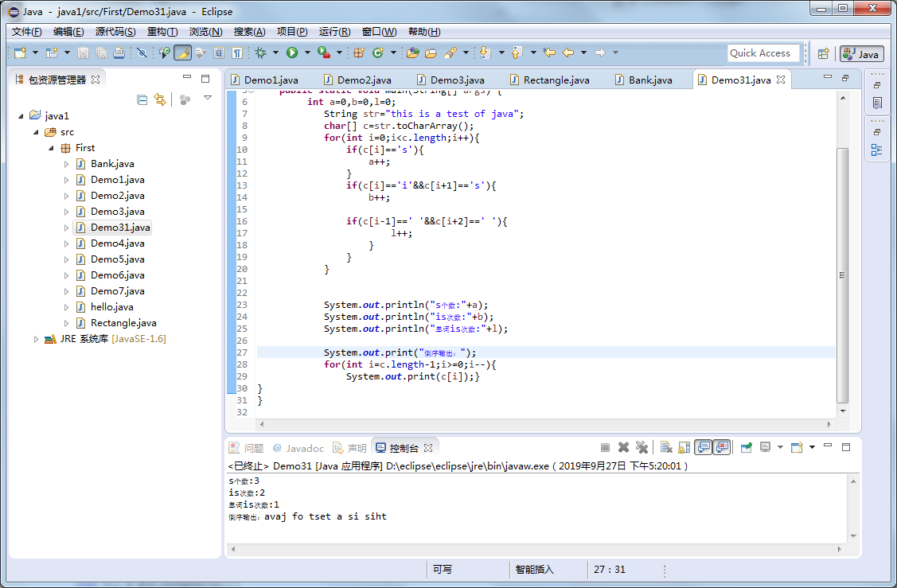This screenshot has height=588, width=897.
Task: Switch to the Demo2.java editor tab
Action: (x=357, y=80)
